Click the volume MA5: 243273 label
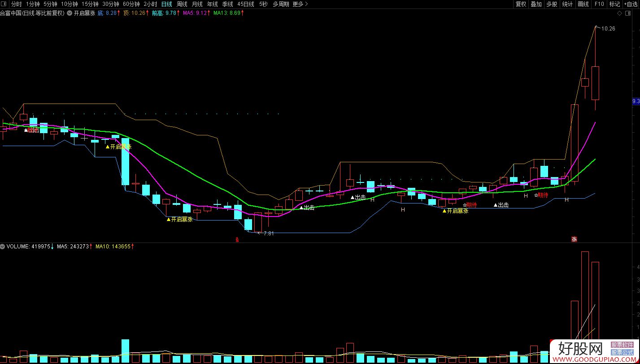Image resolution: width=640 pixels, height=364 pixels. coord(75,247)
